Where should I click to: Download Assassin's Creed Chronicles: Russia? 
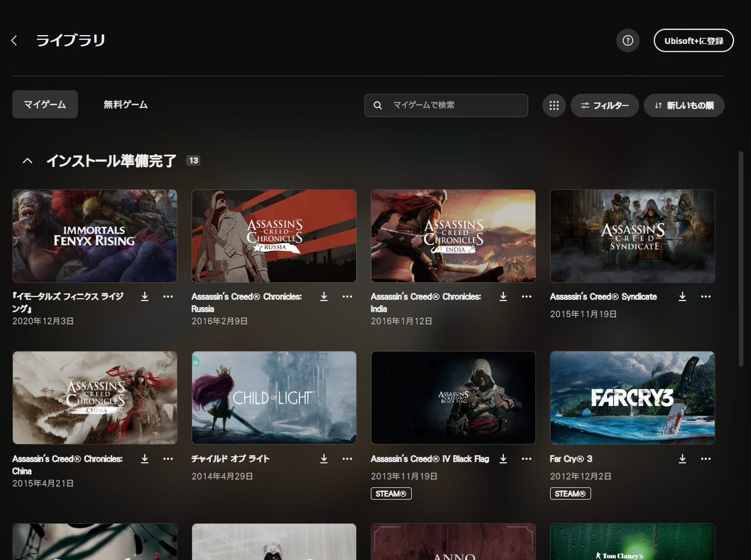tap(324, 297)
